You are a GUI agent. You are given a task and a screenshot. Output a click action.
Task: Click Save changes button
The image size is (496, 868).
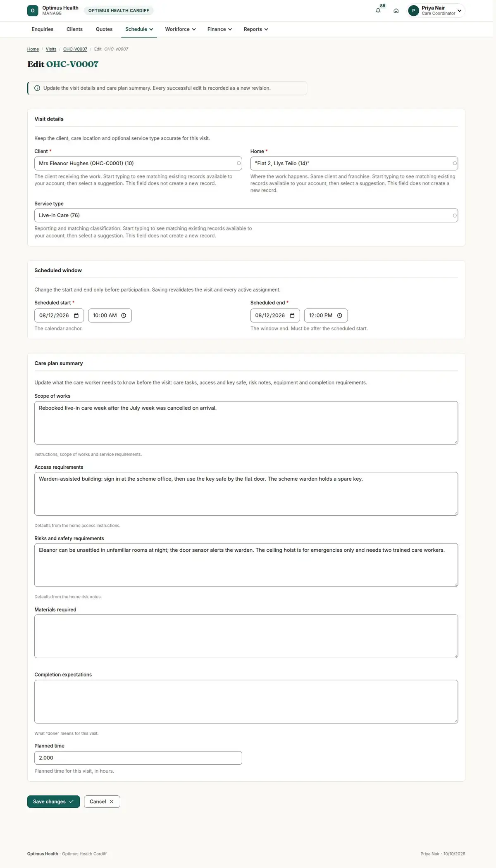pyautogui.click(x=53, y=802)
